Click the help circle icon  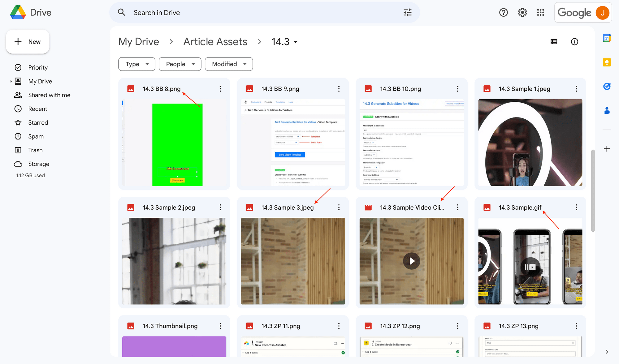coord(504,12)
